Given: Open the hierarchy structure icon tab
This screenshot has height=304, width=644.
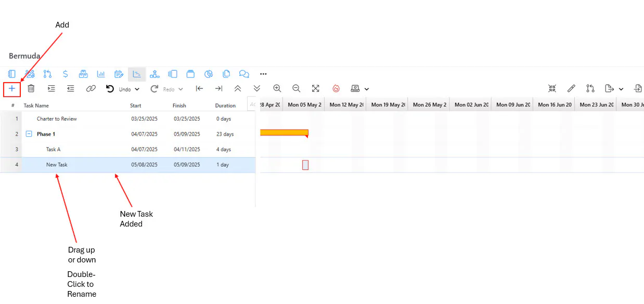Looking at the screenshot, I should pos(154,74).
